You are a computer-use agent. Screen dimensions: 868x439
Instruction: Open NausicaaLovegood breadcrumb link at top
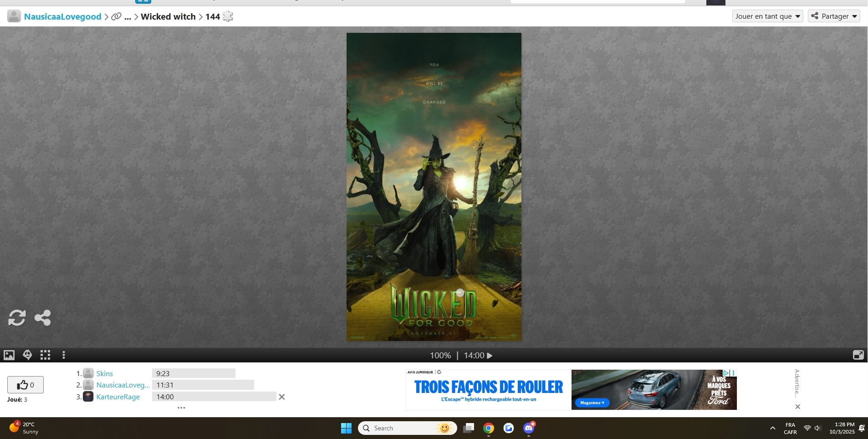[63, 17]
